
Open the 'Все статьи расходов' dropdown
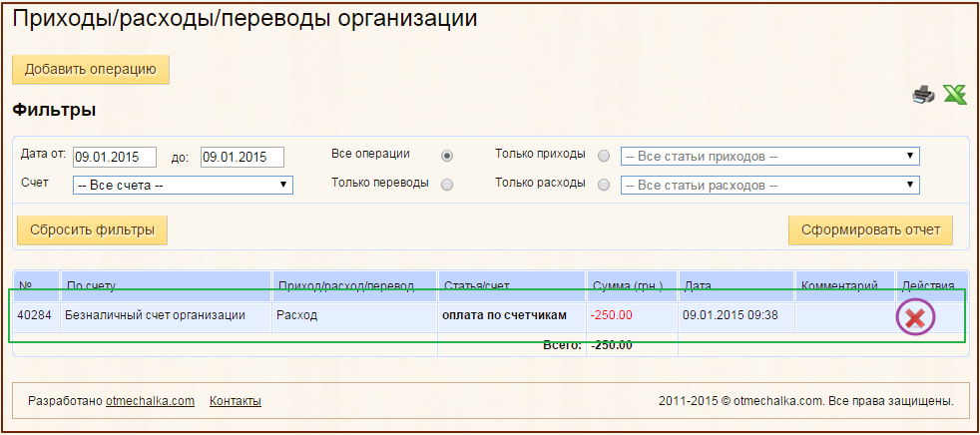770,185
